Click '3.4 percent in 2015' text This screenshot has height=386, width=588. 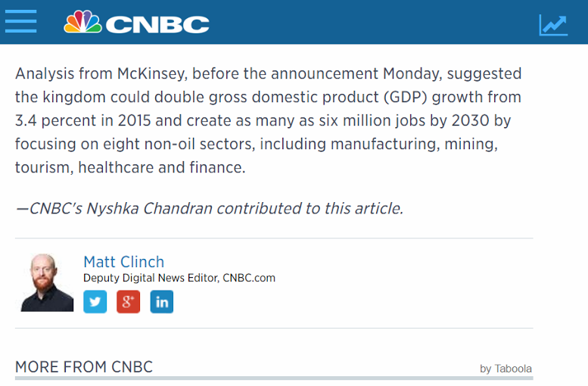click(x=82, y=120)
